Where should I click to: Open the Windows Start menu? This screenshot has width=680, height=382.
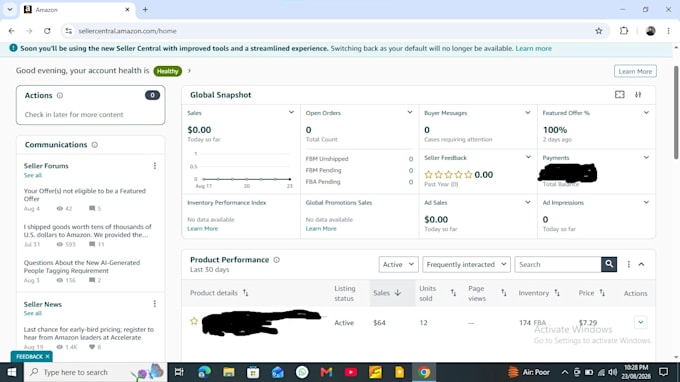12,372
